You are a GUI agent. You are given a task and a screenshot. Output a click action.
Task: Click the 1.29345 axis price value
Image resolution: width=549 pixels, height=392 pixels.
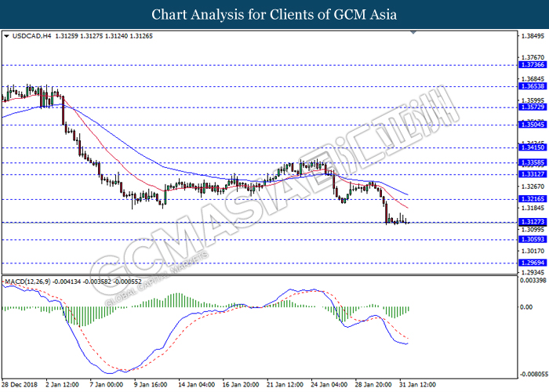coord(533,272)
